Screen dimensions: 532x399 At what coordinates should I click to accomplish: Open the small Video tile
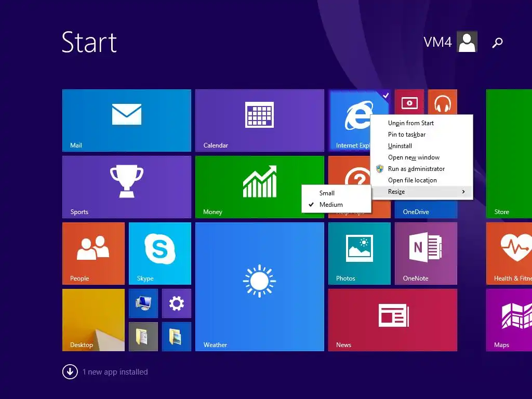(409, 102)
